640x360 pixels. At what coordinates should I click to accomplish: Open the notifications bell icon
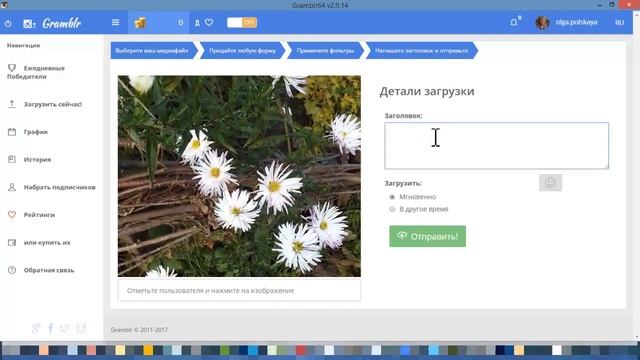tap(514, 22)
